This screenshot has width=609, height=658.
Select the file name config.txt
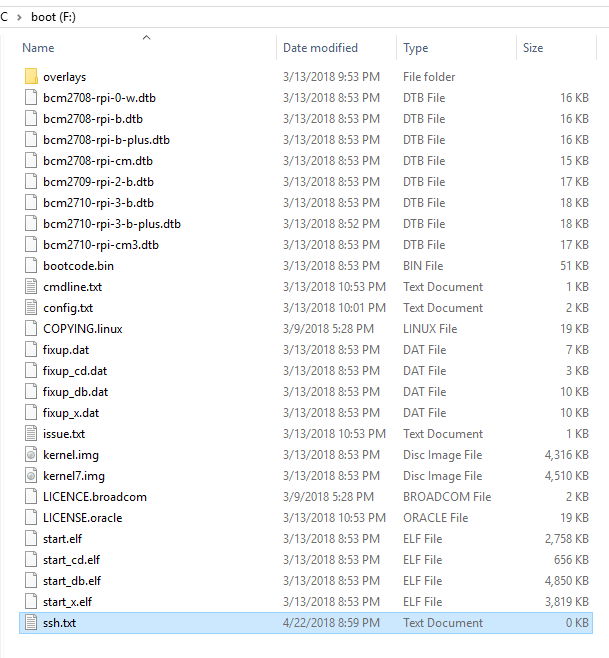[x=68, y=308]
